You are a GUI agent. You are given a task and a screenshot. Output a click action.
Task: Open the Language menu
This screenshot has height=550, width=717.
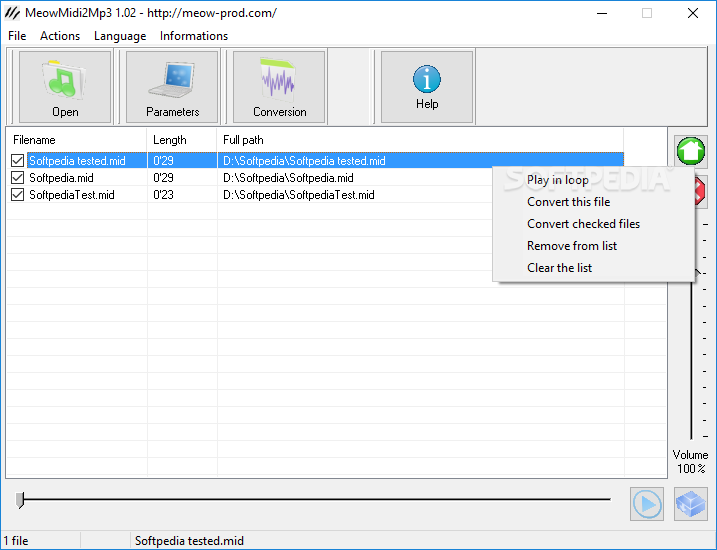tap(120, 36)
